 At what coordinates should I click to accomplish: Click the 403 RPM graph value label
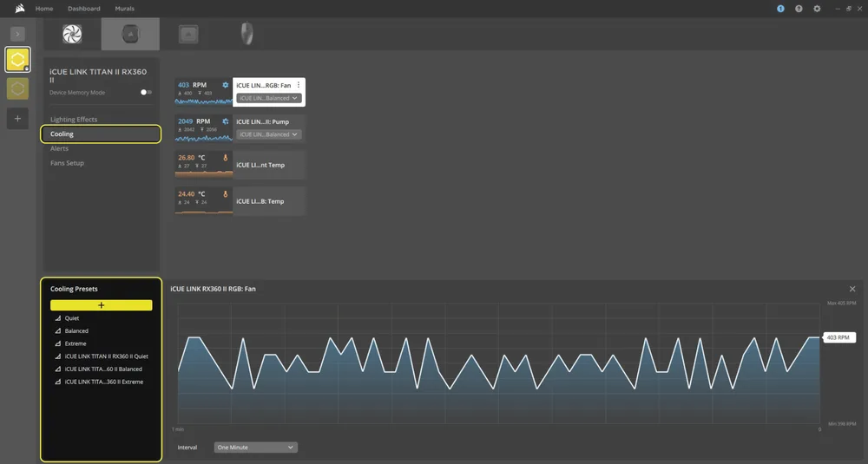838,337
